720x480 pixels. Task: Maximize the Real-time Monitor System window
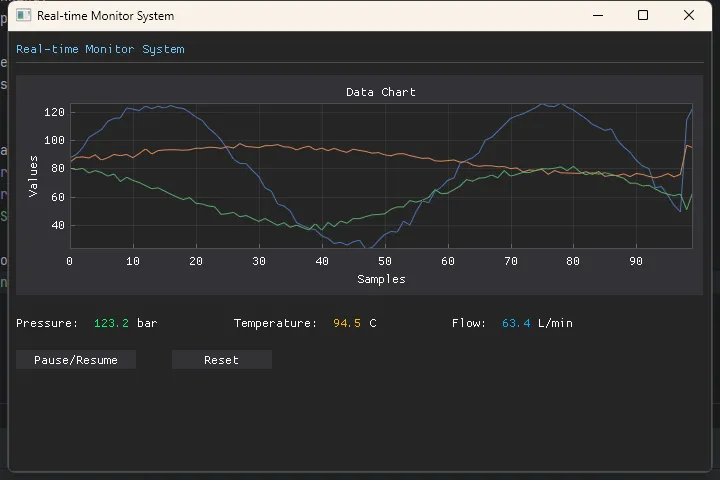(x=643, y=16)
